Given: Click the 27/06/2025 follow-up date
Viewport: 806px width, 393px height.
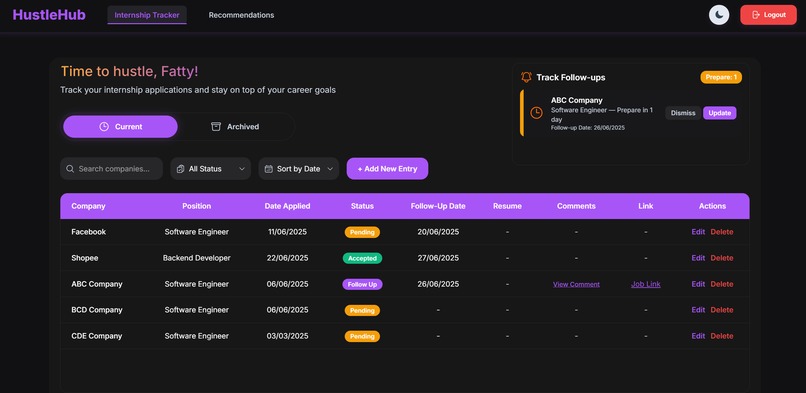Looking at the screenshot, I should click(x=438, y=258).
